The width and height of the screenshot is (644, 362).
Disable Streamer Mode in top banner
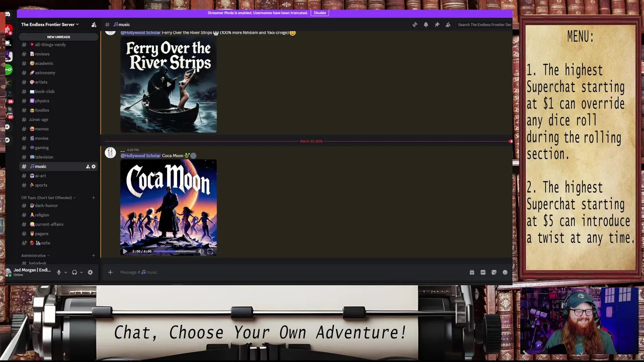pos(319,13)
